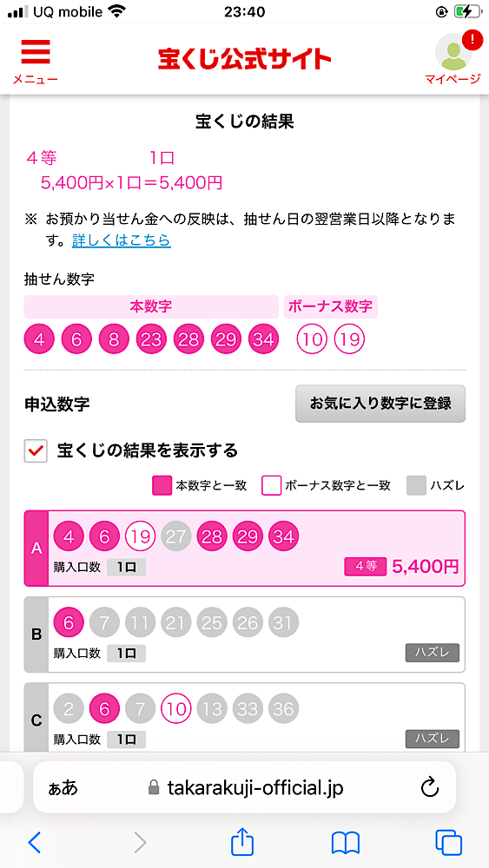Reload page with refresh icon
The width and height of the screenshot is (489, 868).
(430, 788)
